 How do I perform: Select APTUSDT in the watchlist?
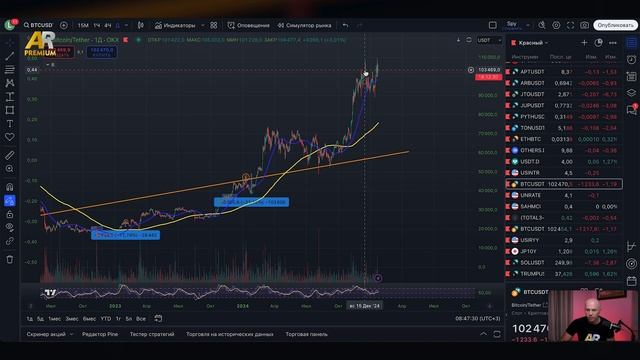pyautogui.click(x=564, y=71)
